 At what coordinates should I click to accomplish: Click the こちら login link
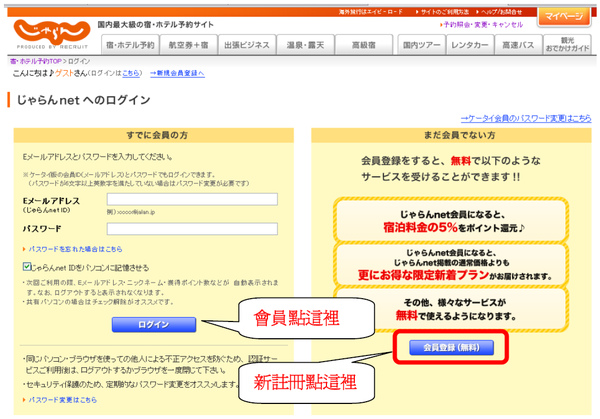pyautogui.click(x=130, y=73)
